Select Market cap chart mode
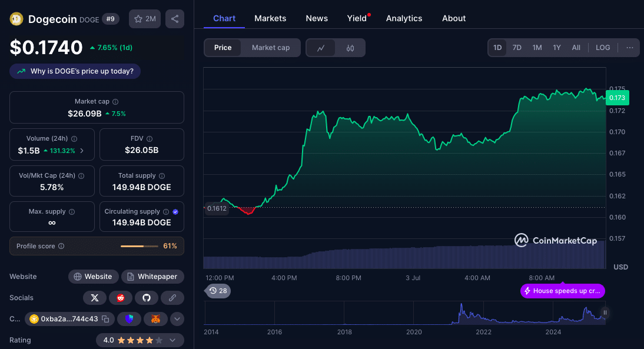This screenshot has width=644, height=349. tap(271, 48)
